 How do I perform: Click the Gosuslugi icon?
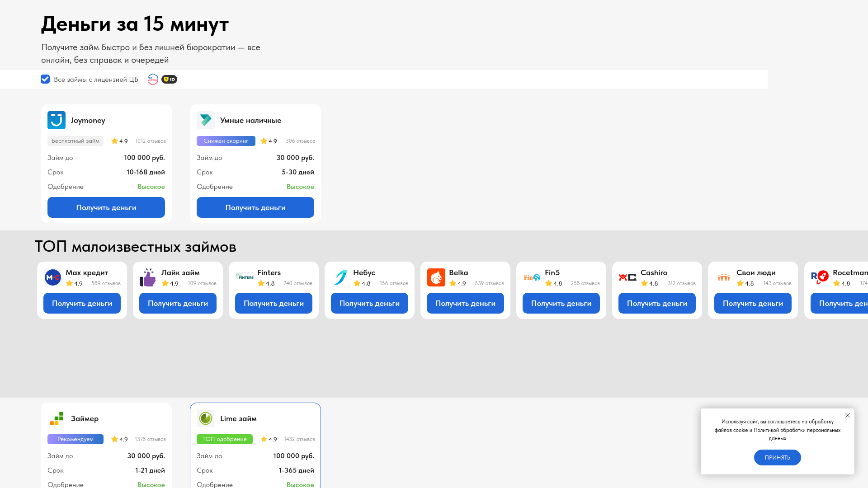tap(153, 79)
